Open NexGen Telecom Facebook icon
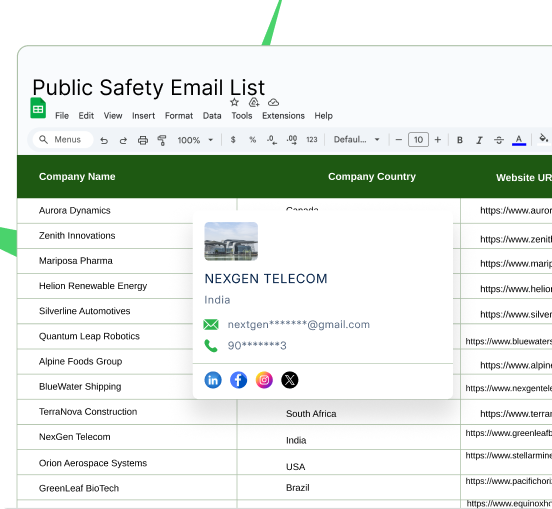This screenshot has height=509, width=552. (239, 380)
